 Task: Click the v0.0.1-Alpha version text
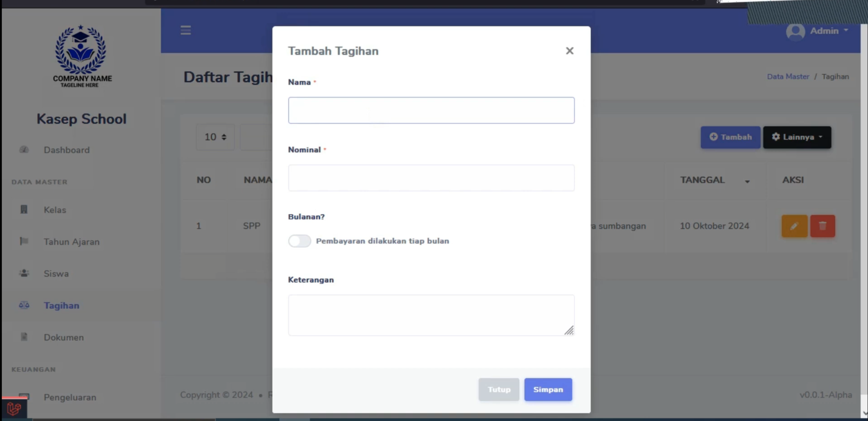(x=826, y=395)
